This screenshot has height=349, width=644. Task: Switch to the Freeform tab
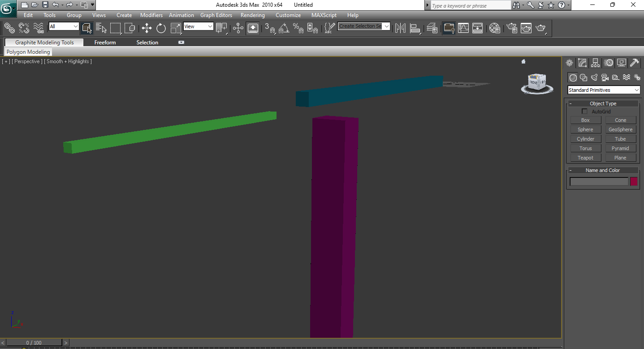pyautogui.click(x=105, y=43)
